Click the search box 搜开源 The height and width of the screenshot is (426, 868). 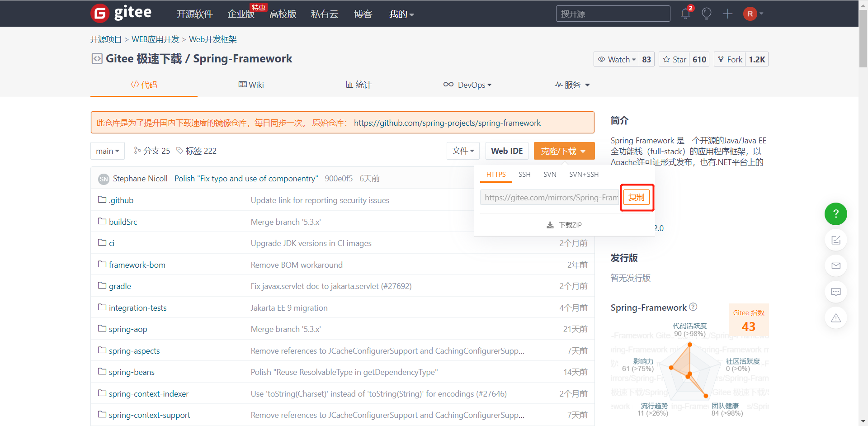coord(613,14)
